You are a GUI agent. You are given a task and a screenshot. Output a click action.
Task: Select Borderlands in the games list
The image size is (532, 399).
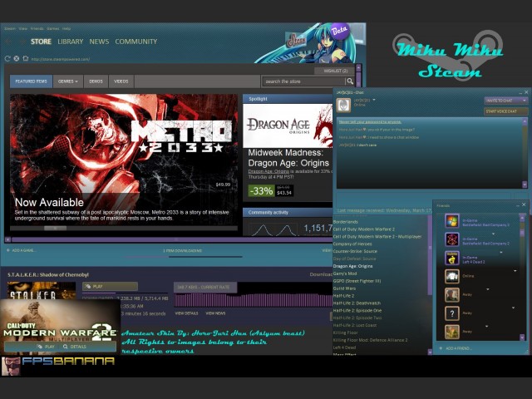coord(346,222)
